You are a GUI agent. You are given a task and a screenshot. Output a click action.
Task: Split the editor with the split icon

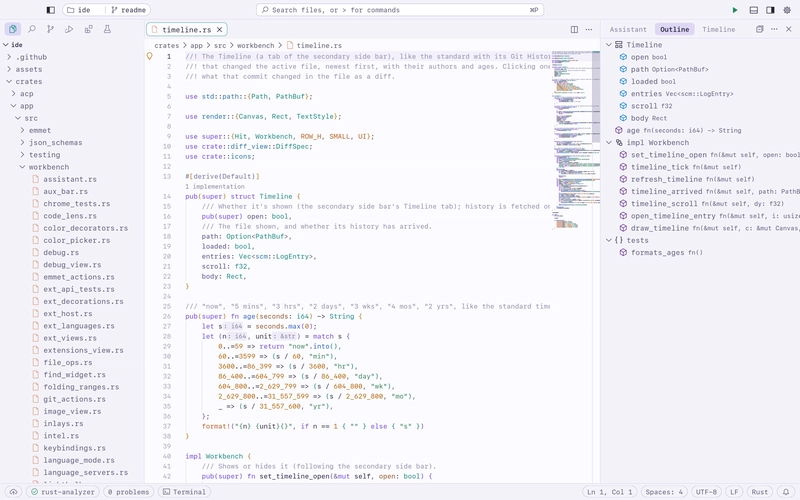[574, 30]
